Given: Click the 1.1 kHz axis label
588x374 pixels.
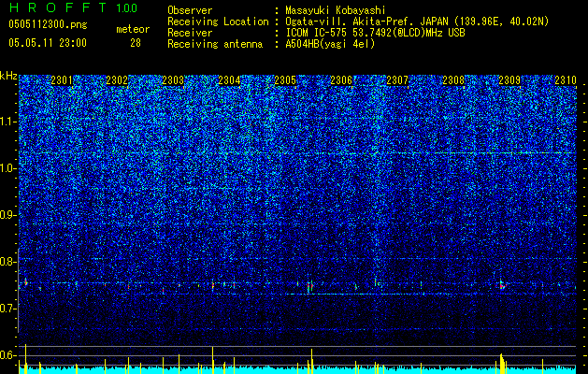Looking at the screenshot, I should (x=8, y=122).
